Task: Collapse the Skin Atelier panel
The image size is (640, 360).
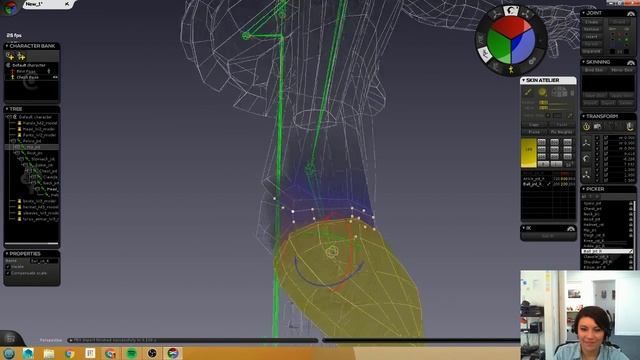Action: (x=524, y=80)
